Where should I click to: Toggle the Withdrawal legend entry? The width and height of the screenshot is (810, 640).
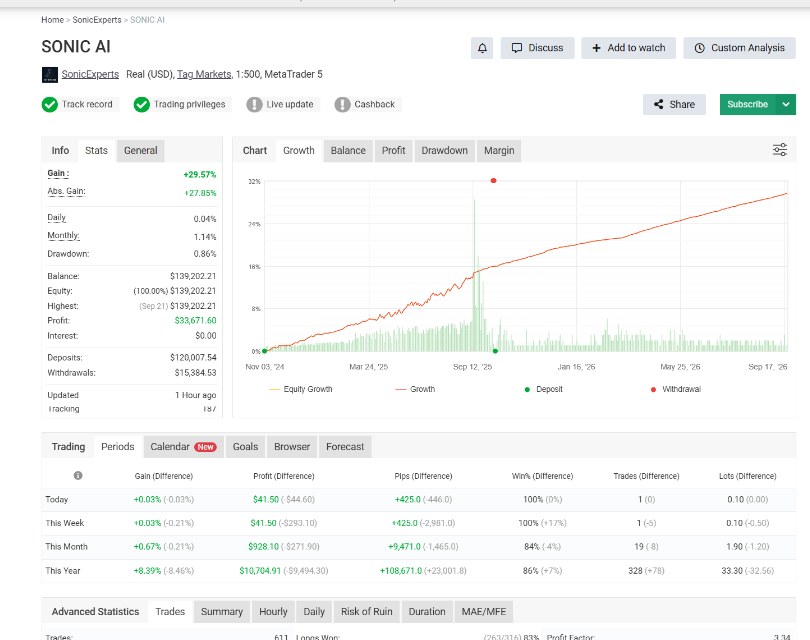click(x=676, y=389)
